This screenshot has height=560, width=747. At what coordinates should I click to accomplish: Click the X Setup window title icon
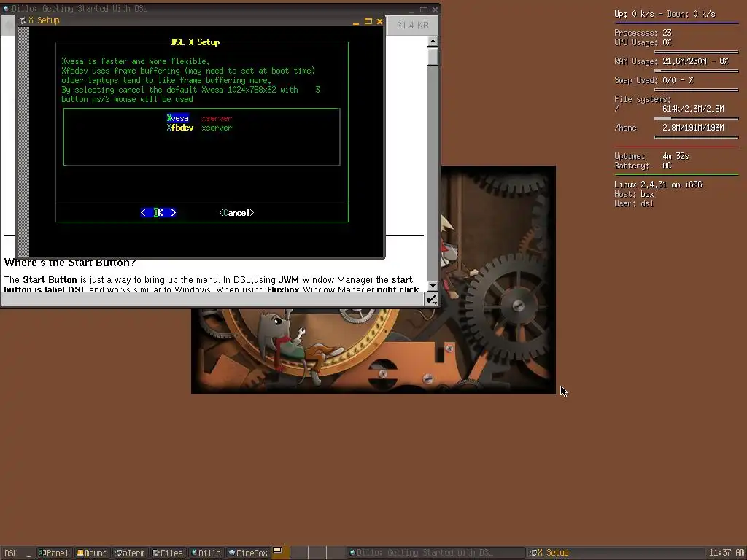23,20
